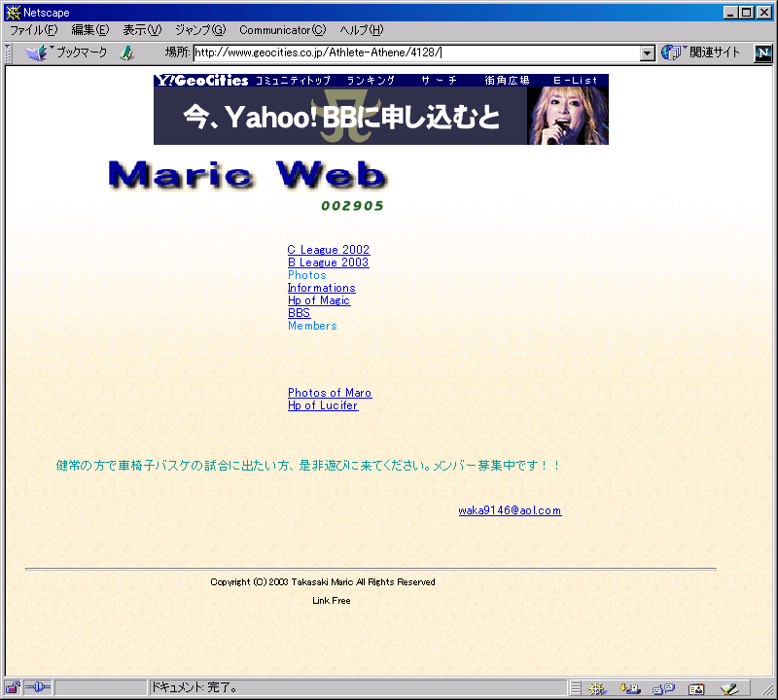Expand the location URL dropdown arrow
This screenshot has width=778, height=700.
point(647,53)
